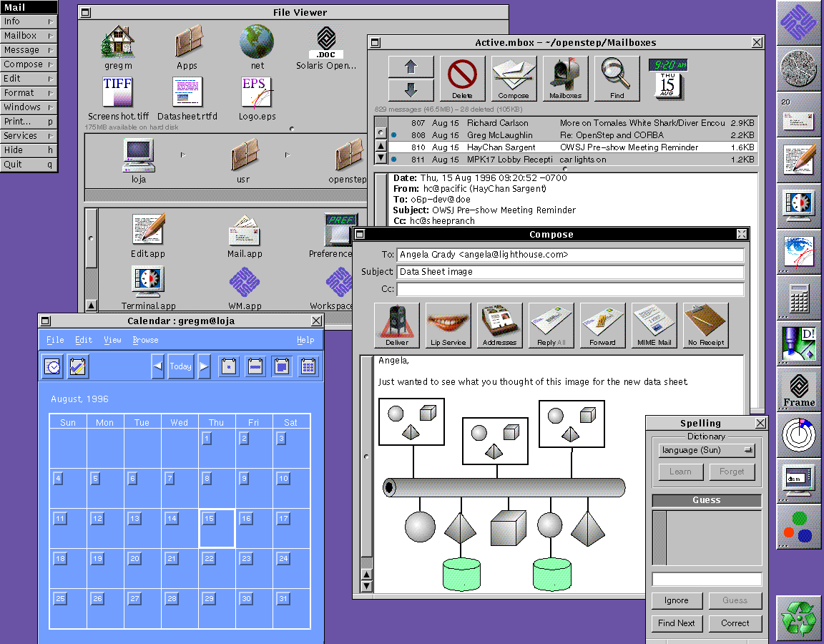
Task: Click the Ignore button in Spelling panel
Action: [x=676, y=600]
